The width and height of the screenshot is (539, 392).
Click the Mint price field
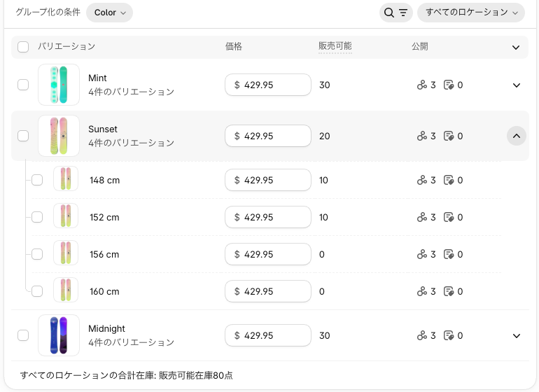pos(268,85)
